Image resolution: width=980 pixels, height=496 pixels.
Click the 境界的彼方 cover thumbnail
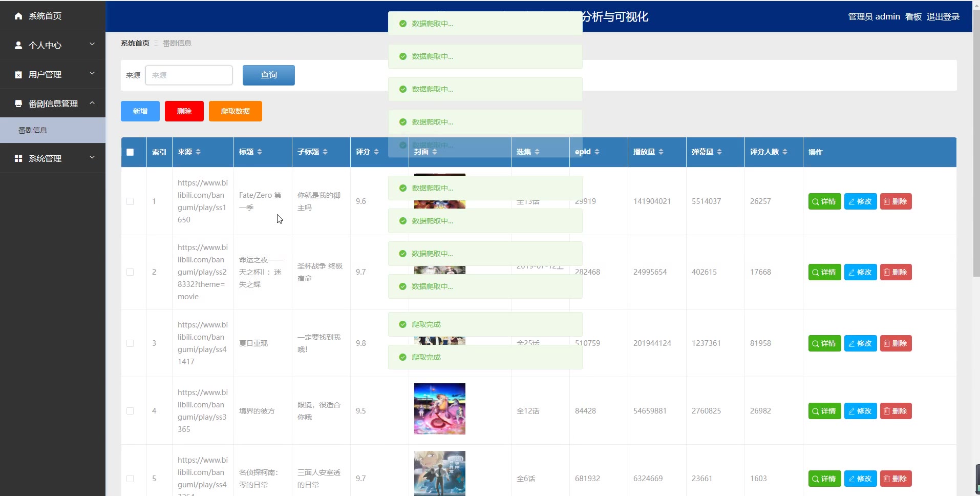(440, 409)
